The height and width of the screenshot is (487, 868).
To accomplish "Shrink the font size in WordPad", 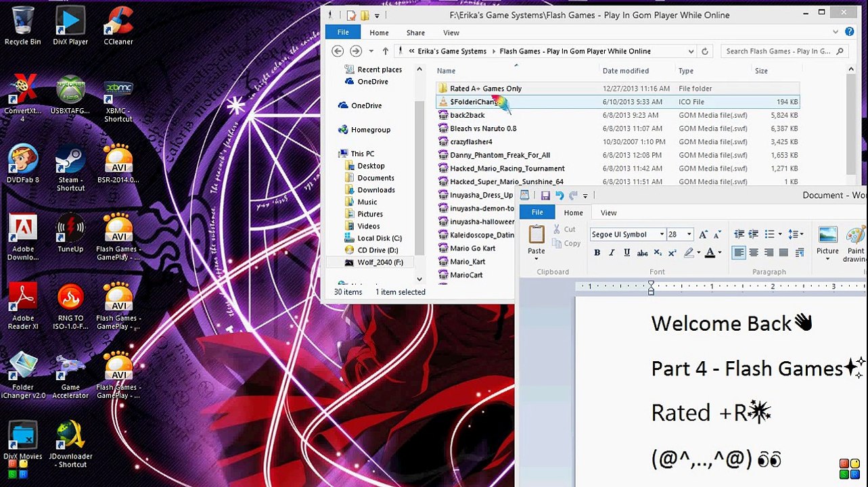I will (x=716, y=234).
